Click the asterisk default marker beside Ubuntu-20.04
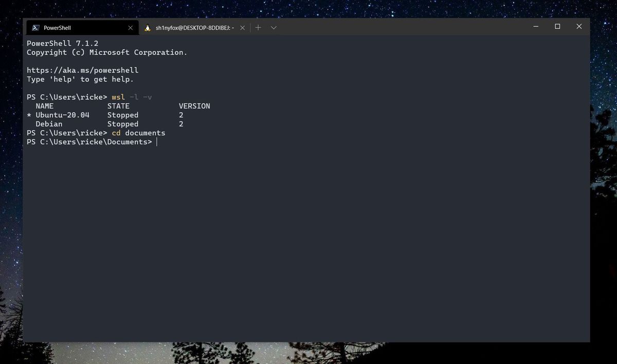 pyautogui.click(x=29, y=115)
